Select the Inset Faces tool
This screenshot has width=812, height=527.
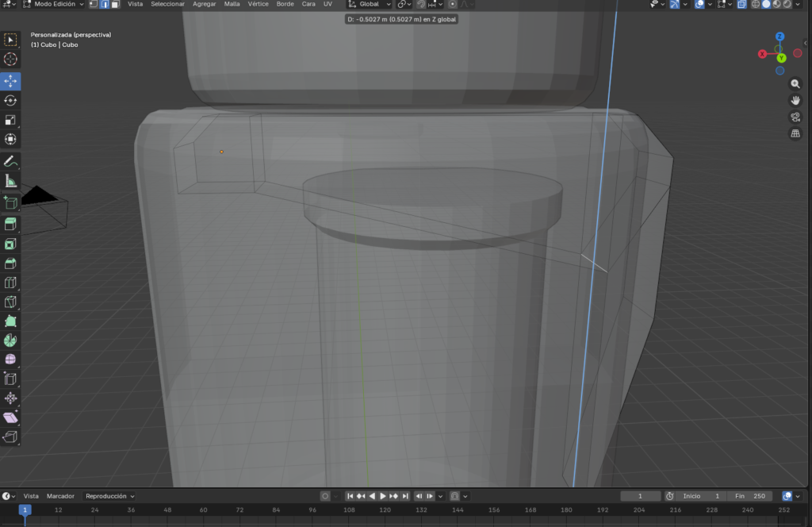(10, 244)
